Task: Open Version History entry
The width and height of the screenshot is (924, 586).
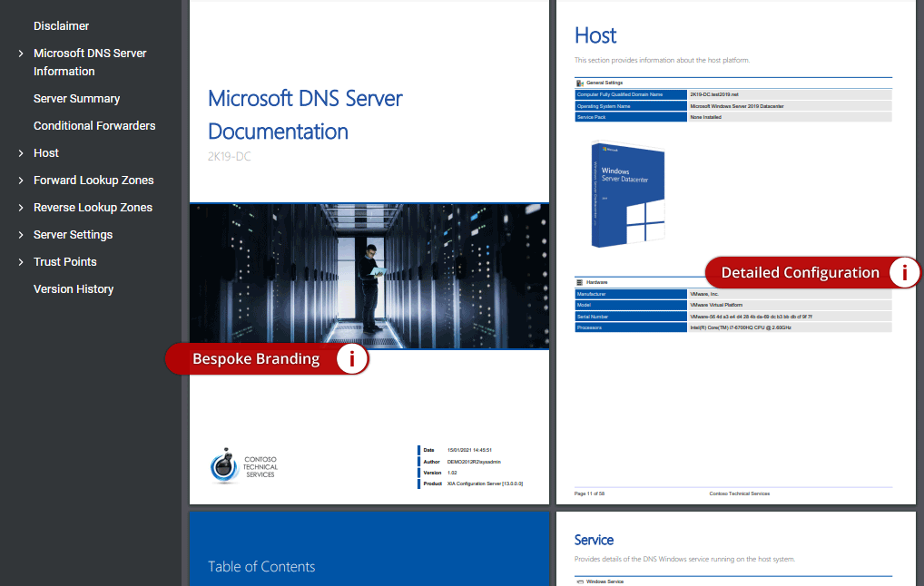Action: [x=74, y=289]
